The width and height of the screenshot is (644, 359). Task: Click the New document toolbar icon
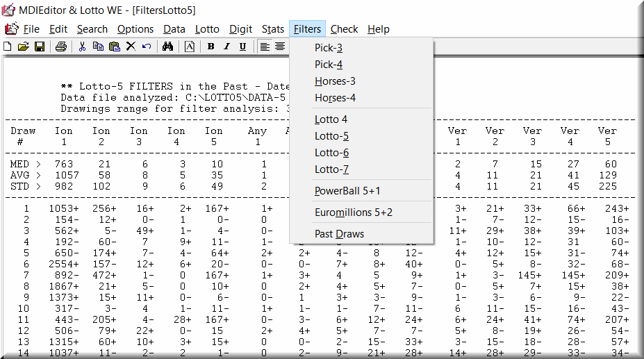[8, 47]
